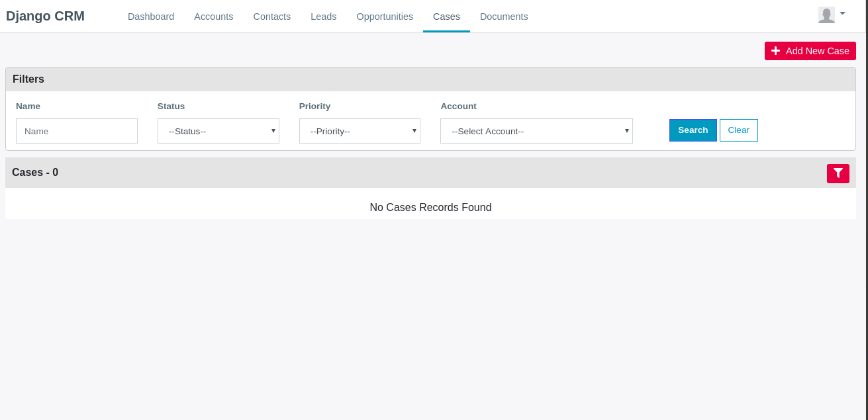
Task: Clear the filters with Clear button
Action: pos(739,130)
